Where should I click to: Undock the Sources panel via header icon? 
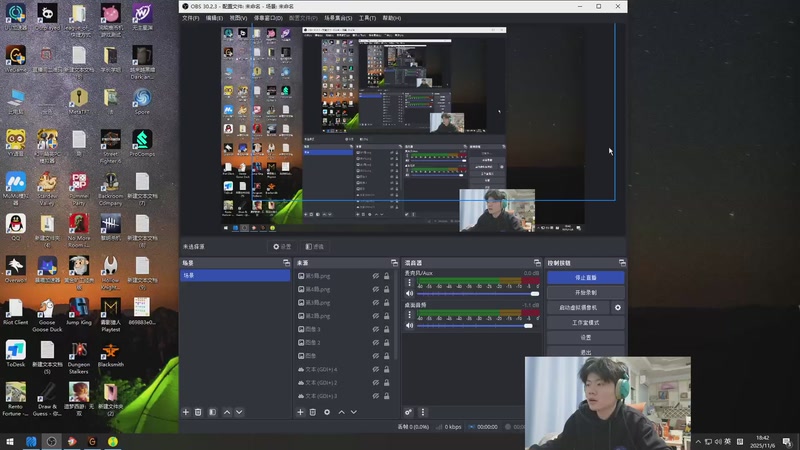point(394,263)
